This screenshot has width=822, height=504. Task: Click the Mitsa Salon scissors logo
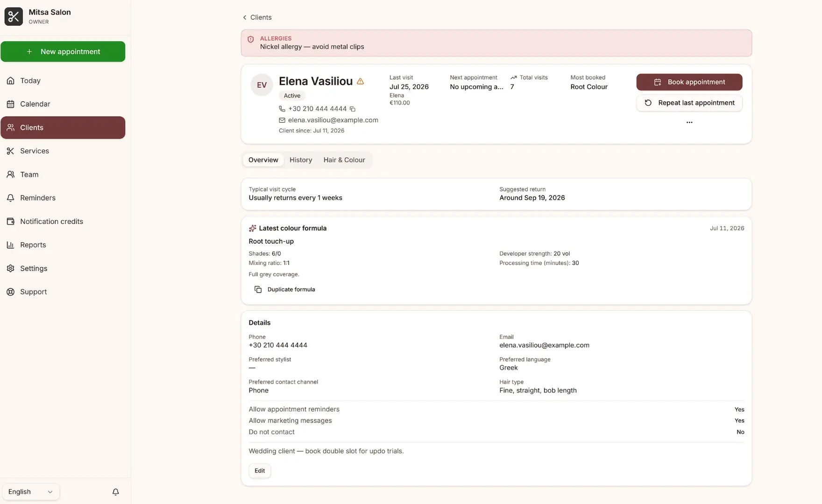[x=14, y=16]
